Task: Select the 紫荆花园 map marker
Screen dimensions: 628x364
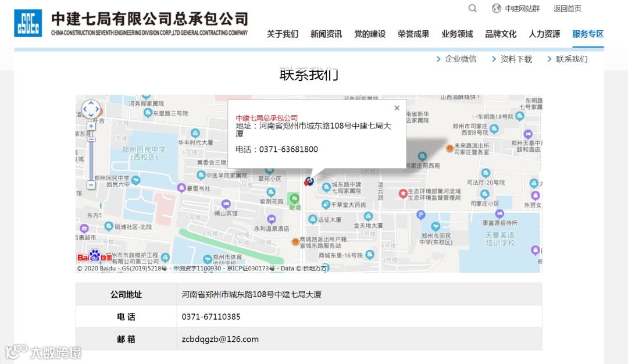Action: coord(271,192)
